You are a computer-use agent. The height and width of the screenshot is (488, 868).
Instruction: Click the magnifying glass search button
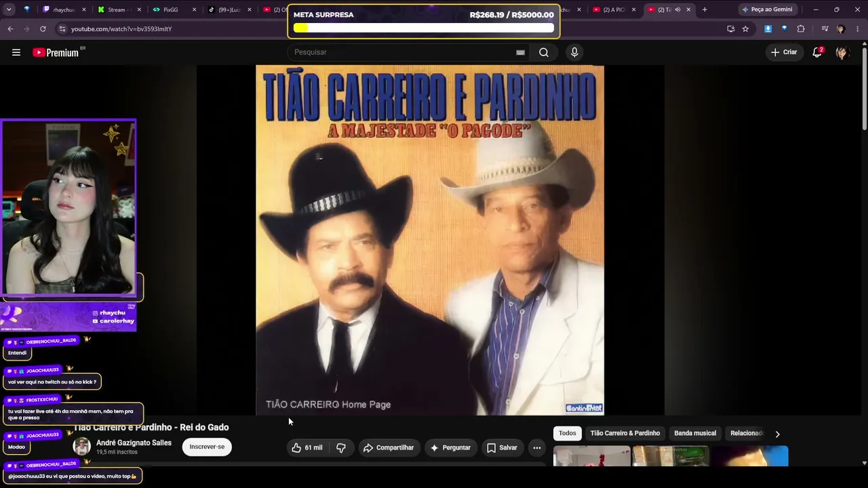[544, 52]
